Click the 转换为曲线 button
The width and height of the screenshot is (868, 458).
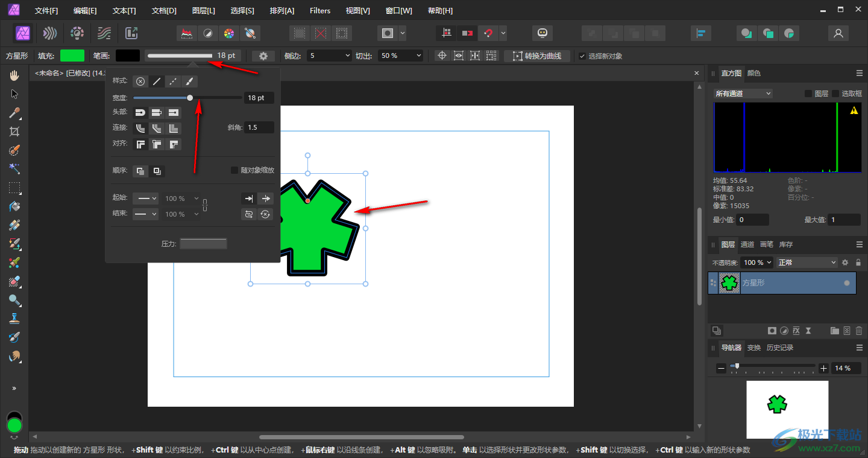(x=537, y=56)
